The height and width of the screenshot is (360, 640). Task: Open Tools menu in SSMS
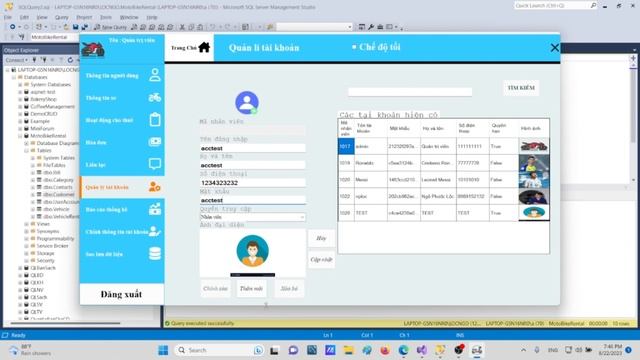[106, 17]
